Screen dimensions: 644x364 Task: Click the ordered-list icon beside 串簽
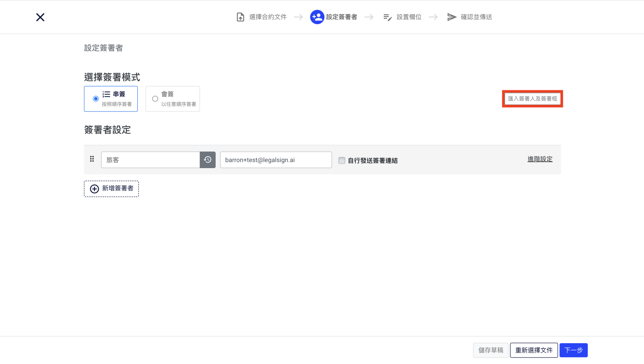106,94
